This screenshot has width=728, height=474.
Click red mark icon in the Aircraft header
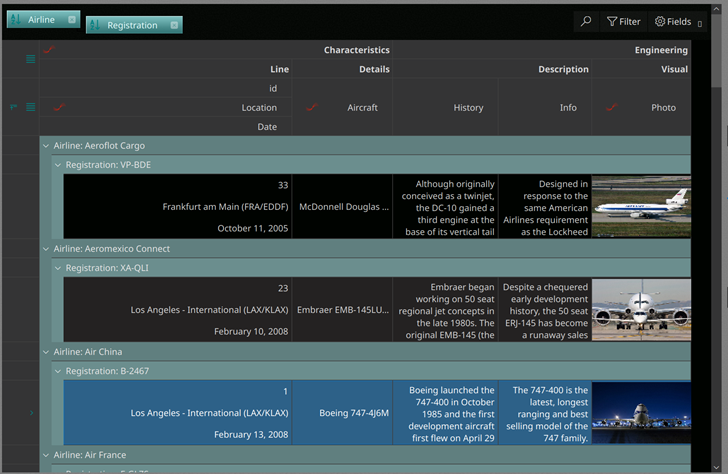pos(312,107)
